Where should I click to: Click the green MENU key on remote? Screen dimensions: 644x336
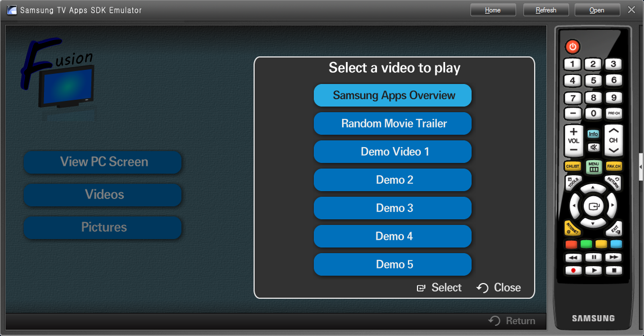(593, 167)
